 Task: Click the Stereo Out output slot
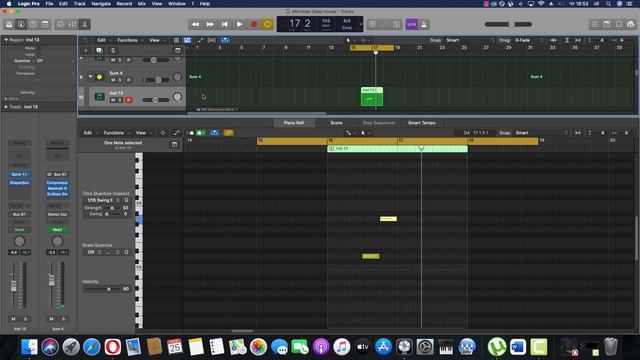(57, 214)
